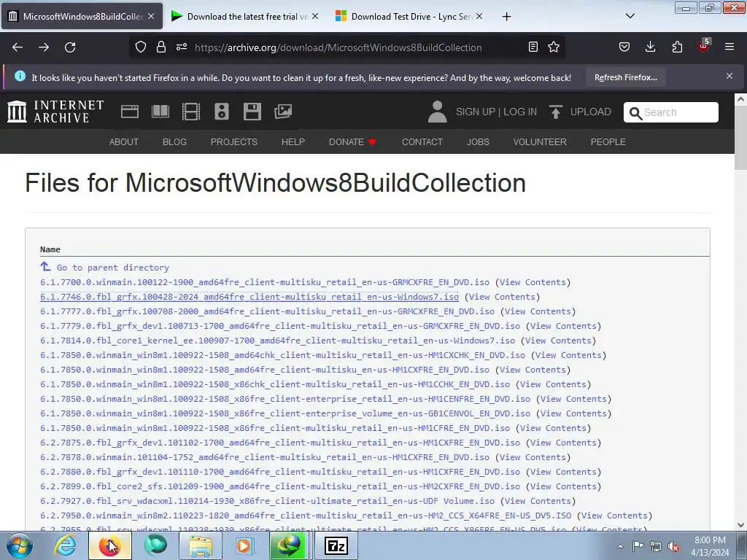Open the site permissions icon in the address bar
Viewport: 747px width, 560px height.
coord(182,47)
